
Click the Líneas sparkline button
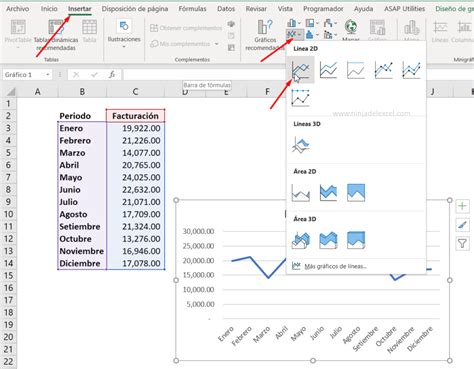[x=440, y=32]
